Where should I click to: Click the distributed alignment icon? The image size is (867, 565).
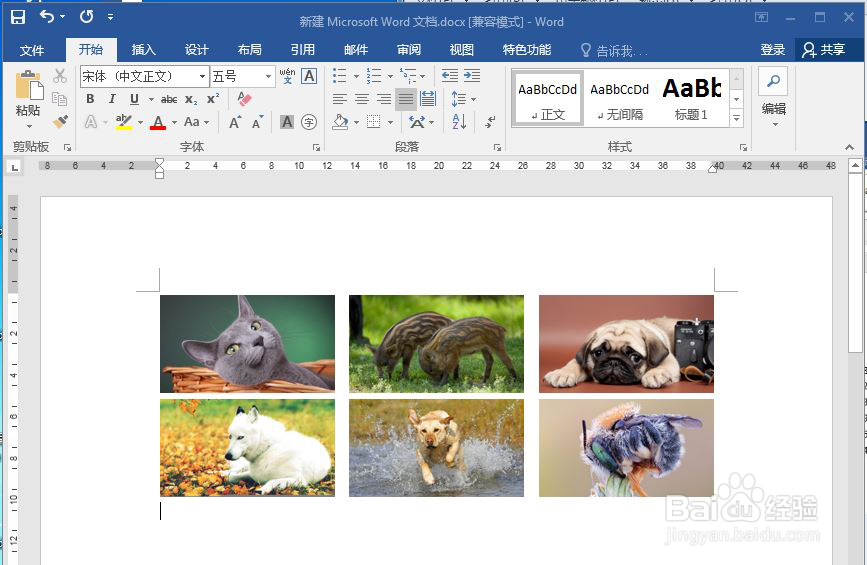pyautogui.click(x=427, y=99)
